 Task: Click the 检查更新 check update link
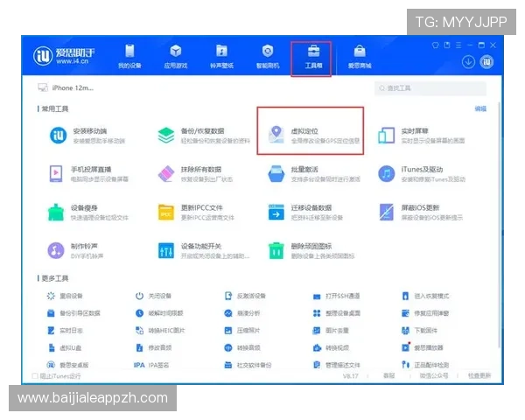[479, 375]
